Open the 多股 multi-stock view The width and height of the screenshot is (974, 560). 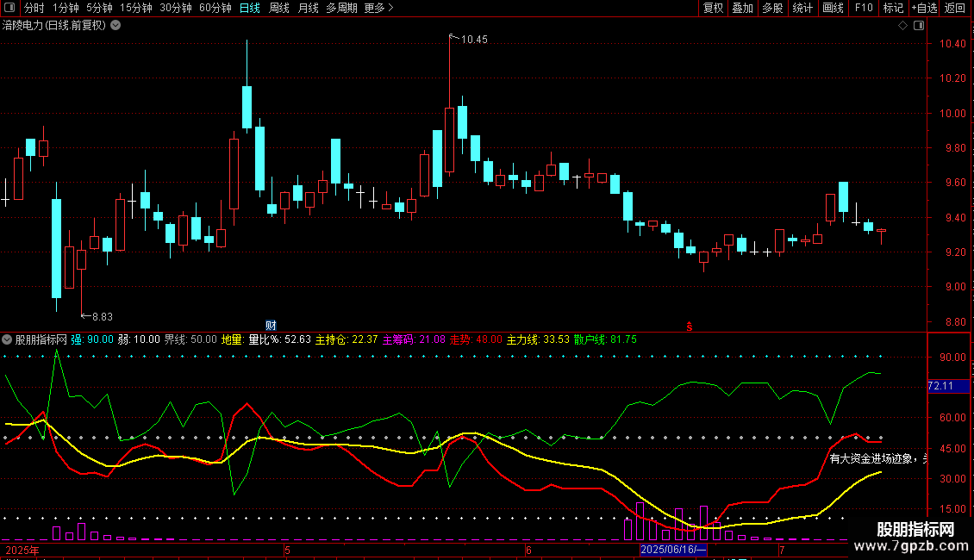tap(772, 8)
